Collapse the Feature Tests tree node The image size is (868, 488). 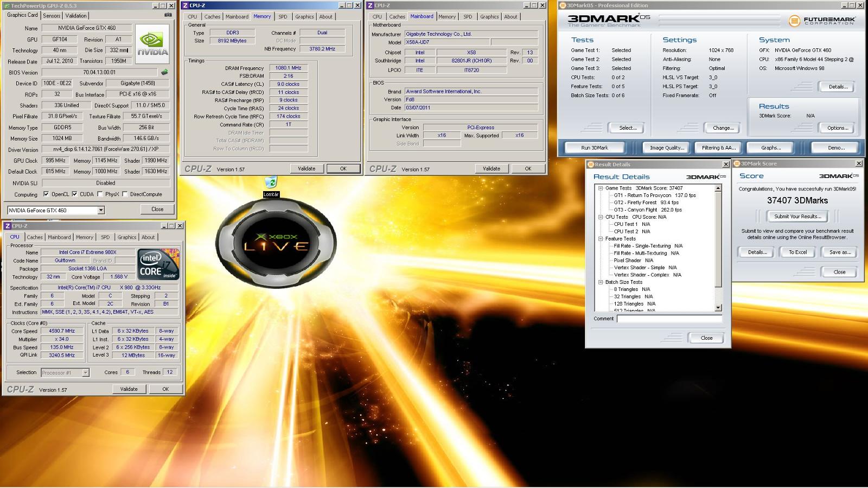(601, 239)
